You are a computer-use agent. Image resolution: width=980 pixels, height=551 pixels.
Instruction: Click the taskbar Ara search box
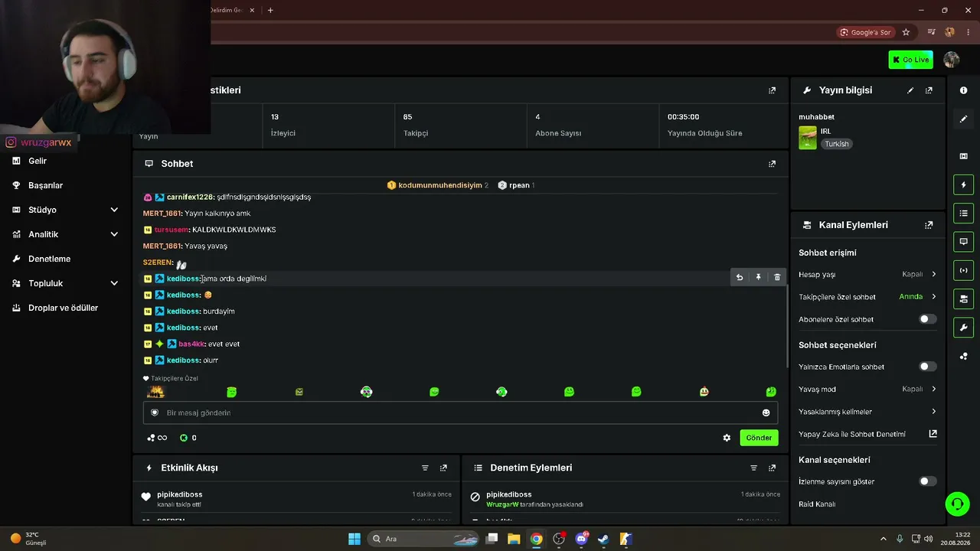tap(423, 539)
